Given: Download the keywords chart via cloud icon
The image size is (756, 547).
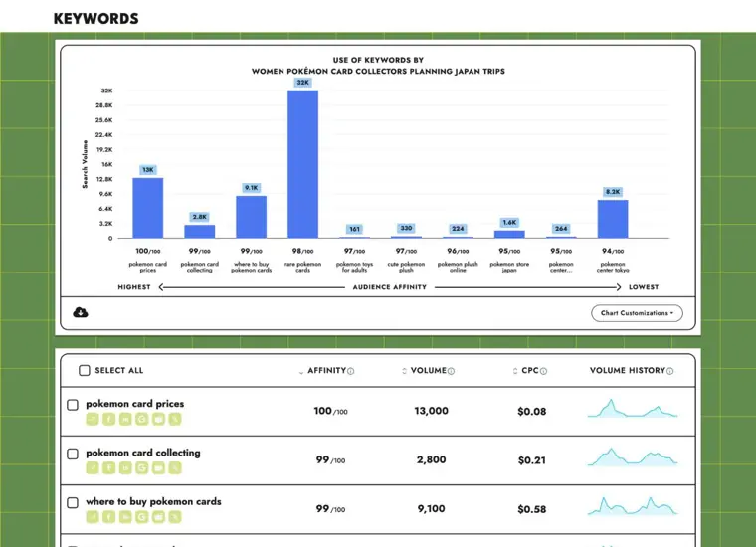Looking at the screenshot, I should (x=81, y=312).
